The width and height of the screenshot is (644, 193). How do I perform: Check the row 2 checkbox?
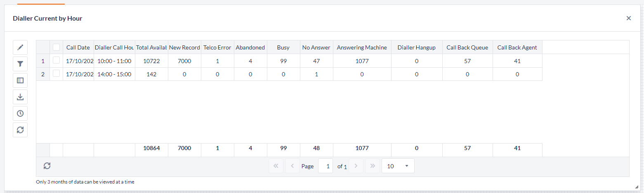[x=57, y=74]
